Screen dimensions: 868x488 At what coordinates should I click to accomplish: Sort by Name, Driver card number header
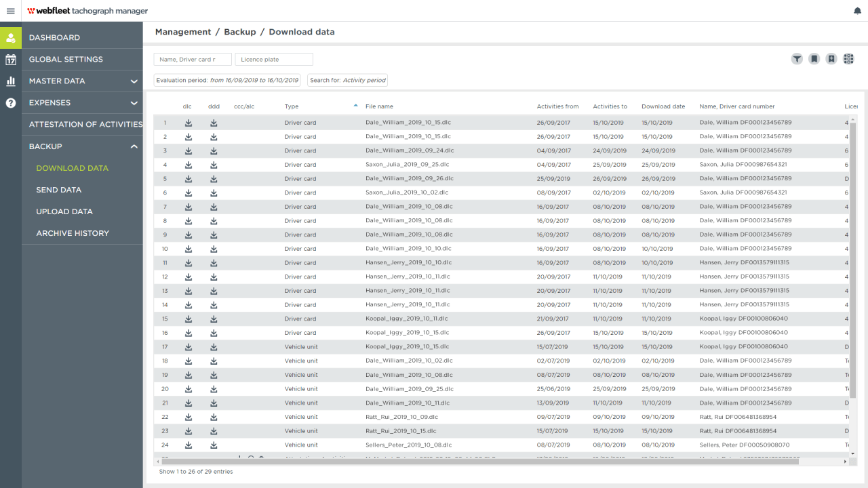[737, 106]
